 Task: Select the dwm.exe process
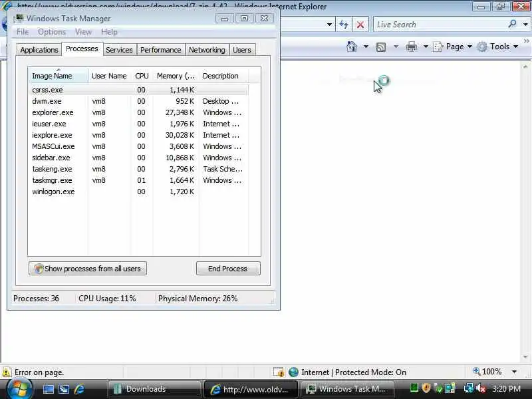138,101
